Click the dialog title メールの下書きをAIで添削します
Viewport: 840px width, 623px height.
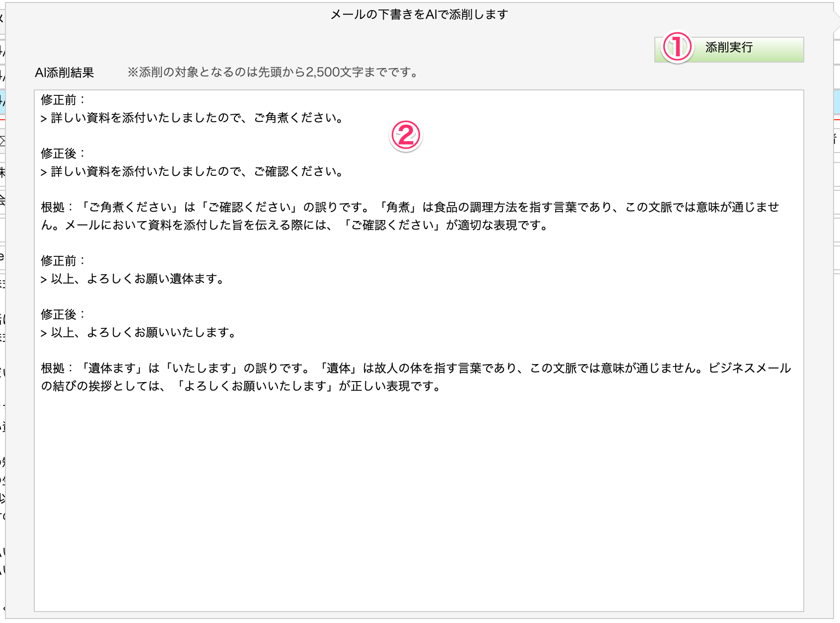pos(420,14)
